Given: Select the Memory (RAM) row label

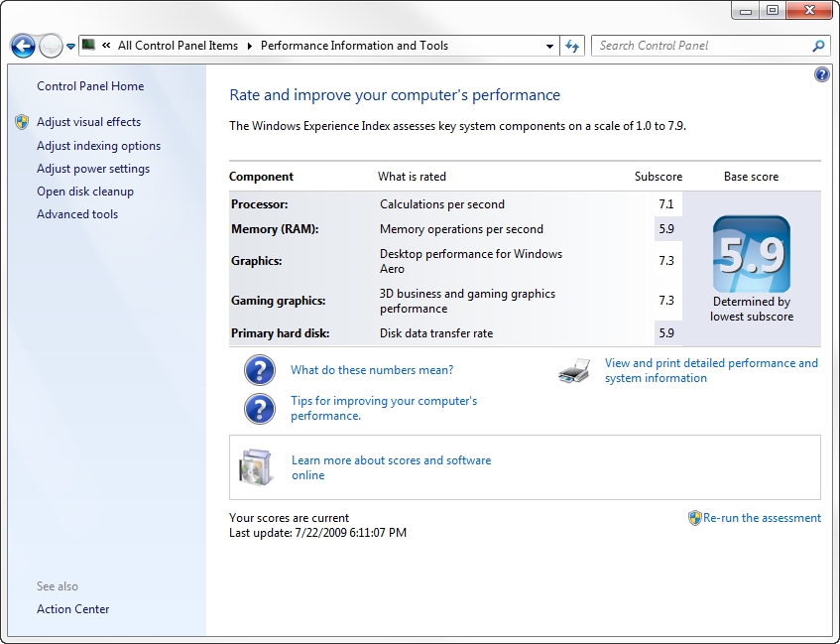Looking at the screenshot, I should (x=275, y=229).
